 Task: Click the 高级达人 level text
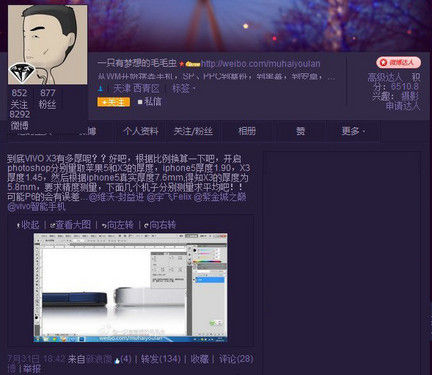[x=385, y=77]
